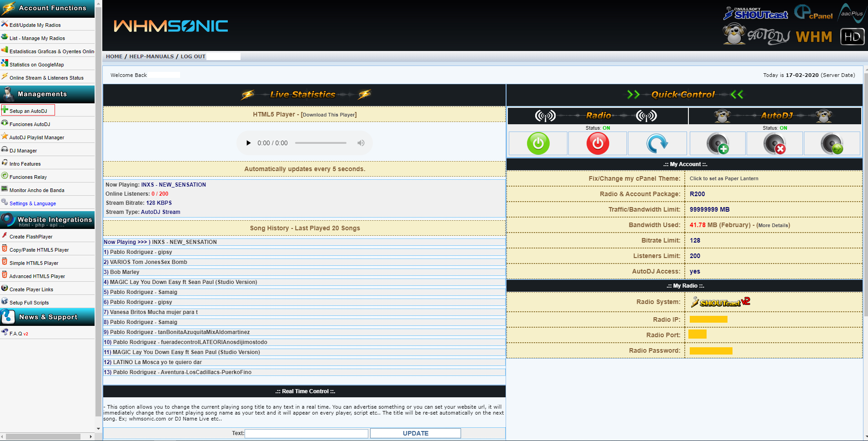Click the '3) Bob Marley' history row
Screen dimensions: 868x441
click(x=304, y=272)
